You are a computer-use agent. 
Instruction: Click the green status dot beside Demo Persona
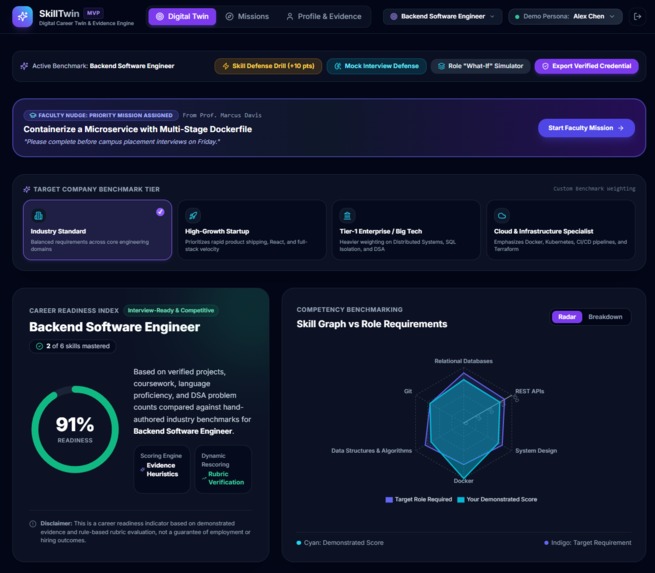(x=517, y=17)
